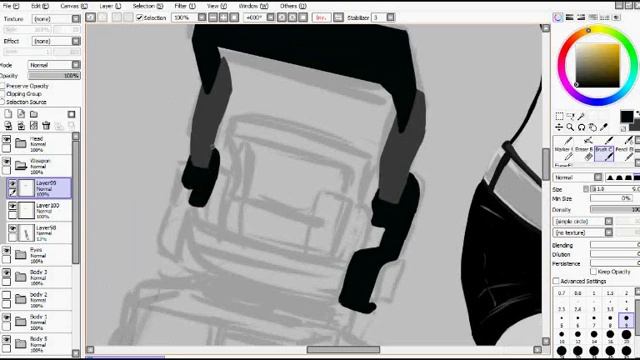Open the Window menu
640x360 pixels.
(253, 6)
